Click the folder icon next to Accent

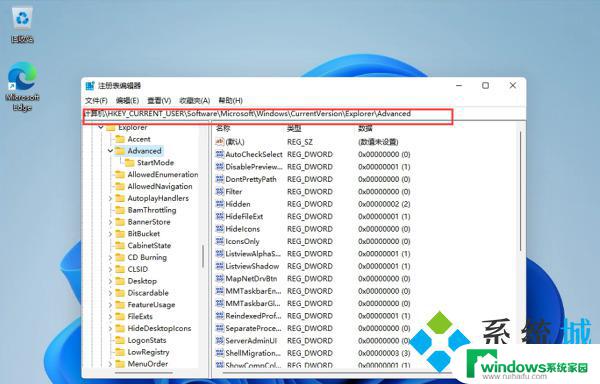point(121,139)
